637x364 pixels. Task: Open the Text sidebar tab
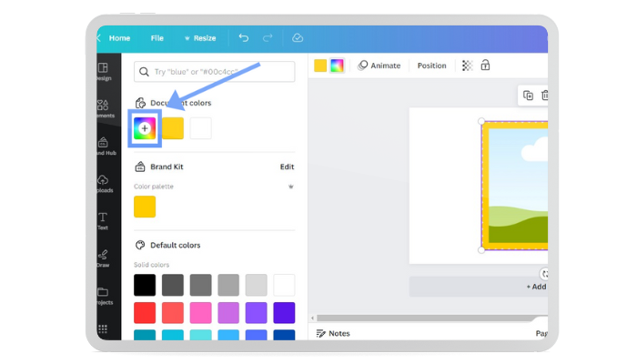(x=102, y=221)
